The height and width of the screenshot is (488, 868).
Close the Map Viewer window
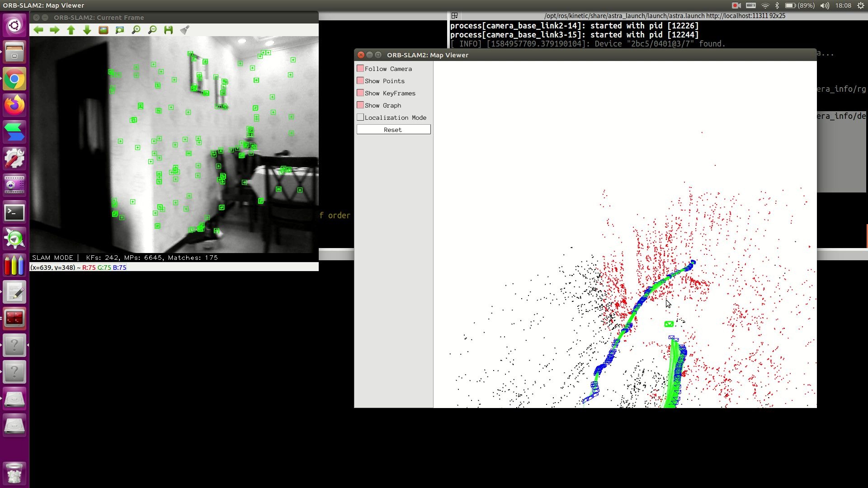click(x=361, y=55)
